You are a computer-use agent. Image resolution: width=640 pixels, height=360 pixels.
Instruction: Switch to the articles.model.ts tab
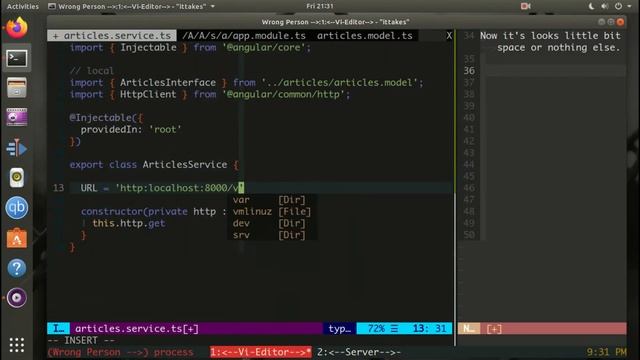click(364, 36)
